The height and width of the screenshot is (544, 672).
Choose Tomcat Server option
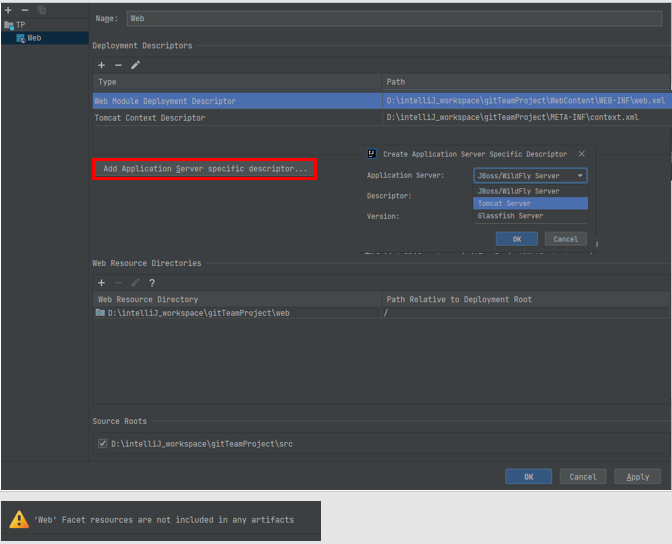530,203
